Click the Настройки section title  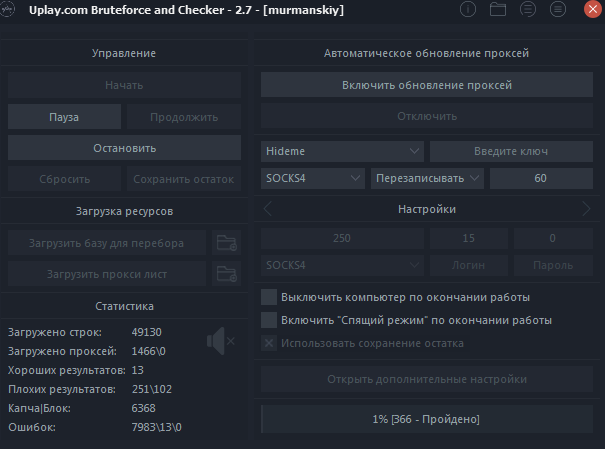point(427,209)
